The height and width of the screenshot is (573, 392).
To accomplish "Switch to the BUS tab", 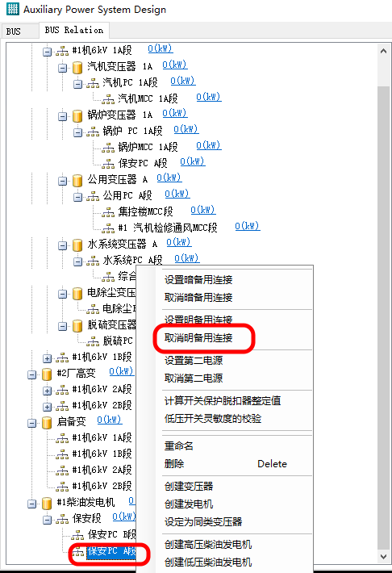I will [x=14, y=31].
